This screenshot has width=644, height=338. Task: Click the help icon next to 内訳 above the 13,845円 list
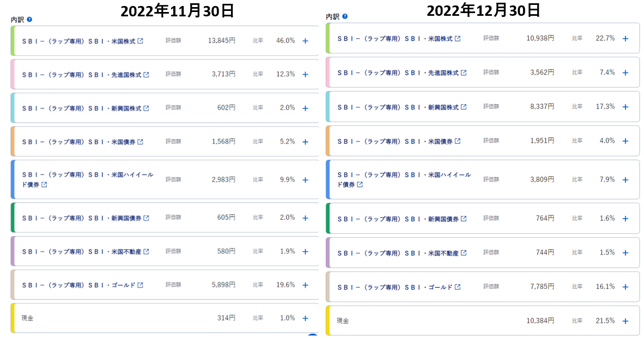tap(29, 19)
